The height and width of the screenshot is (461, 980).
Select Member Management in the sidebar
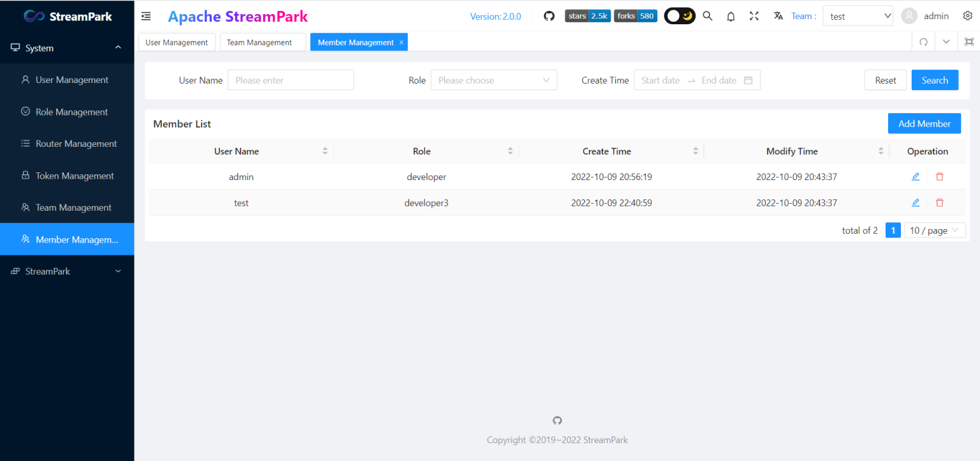pos(67,239)
